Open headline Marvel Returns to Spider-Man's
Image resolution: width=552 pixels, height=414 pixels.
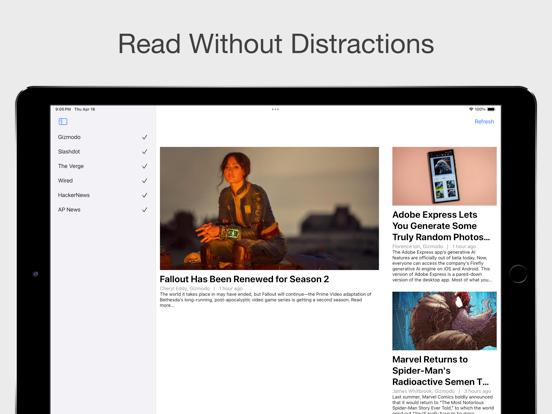[x=440, y=370]
